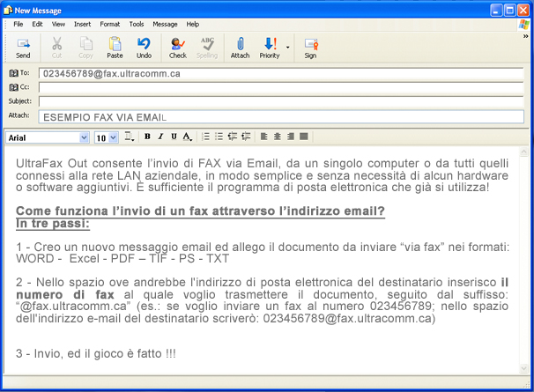
Task: Click the Paste icon
Action: [x=115, y=48]
